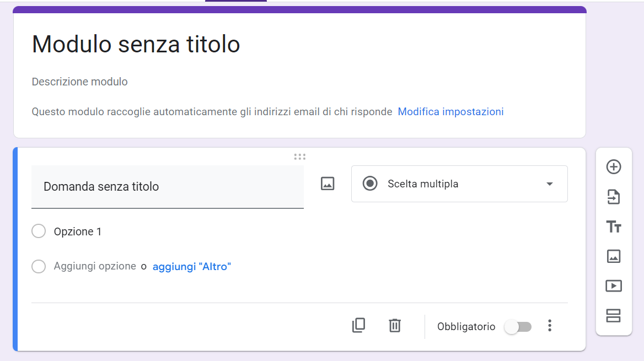Screen dimensions: 644x361
Task: Add a video from the side toolbar
Action: pyautogui.click(x=614, y=286)
